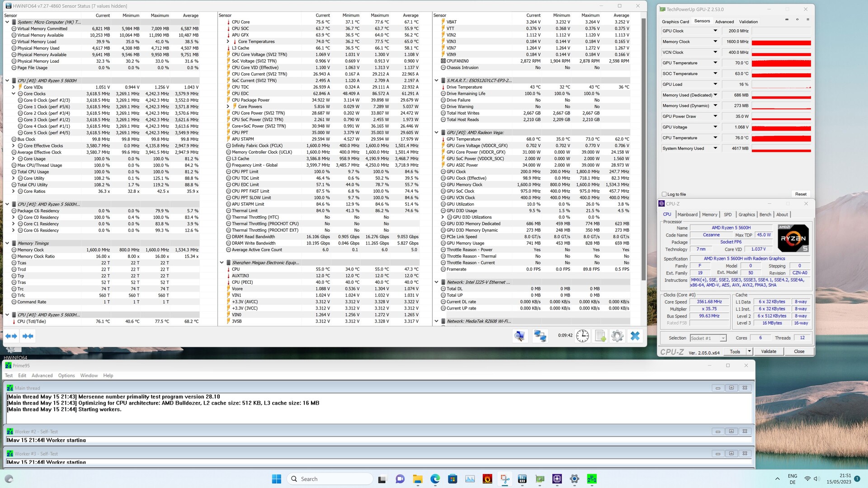Open Task View from taskbar
The image size is (868, 488).
(x=382, y=479)
